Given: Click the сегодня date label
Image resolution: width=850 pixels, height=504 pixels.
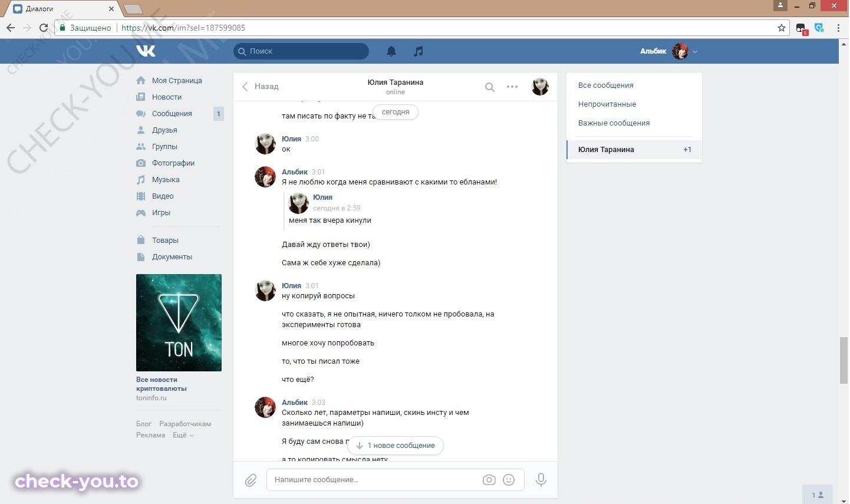Looking at the screenshot, I should point(396,112).
